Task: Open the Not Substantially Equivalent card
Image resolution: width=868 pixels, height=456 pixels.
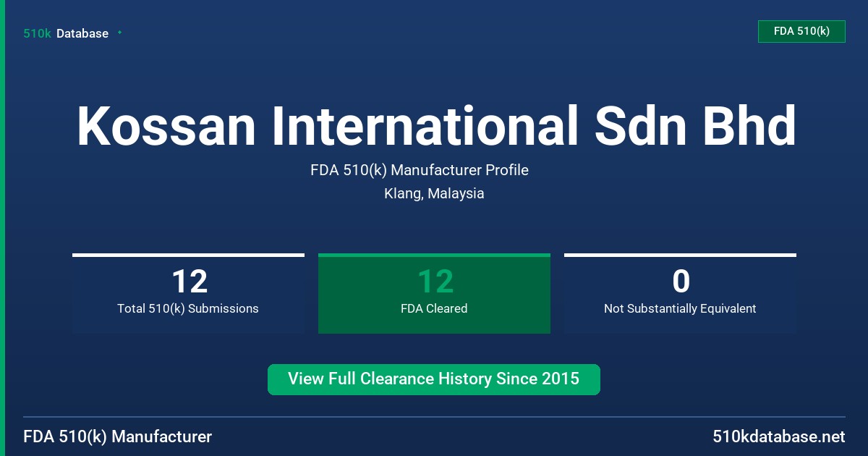Action: coord(680,293)
